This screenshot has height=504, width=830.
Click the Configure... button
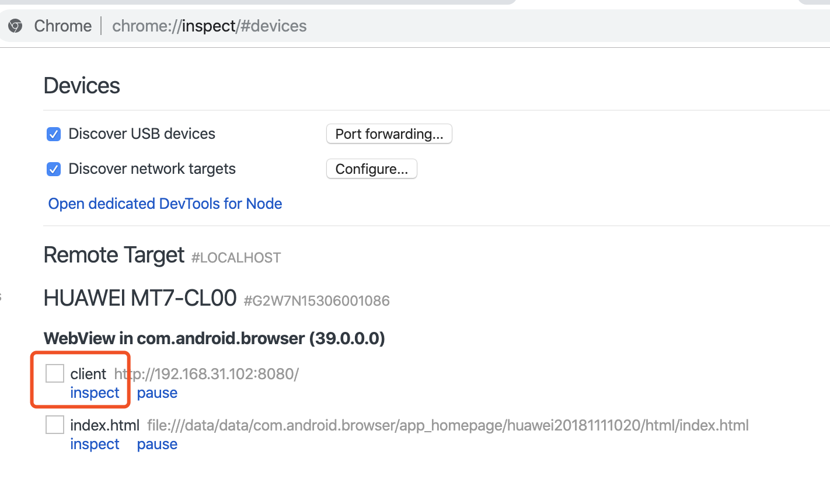click(x=372, y=169)
